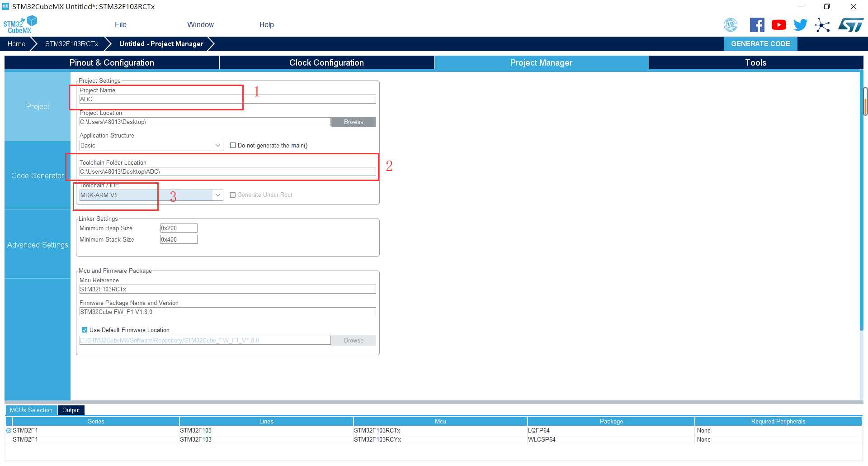Click the 10-year anniversary badge icon
The height and width of the screenshot is (466, 868).
tap(731, 25)
